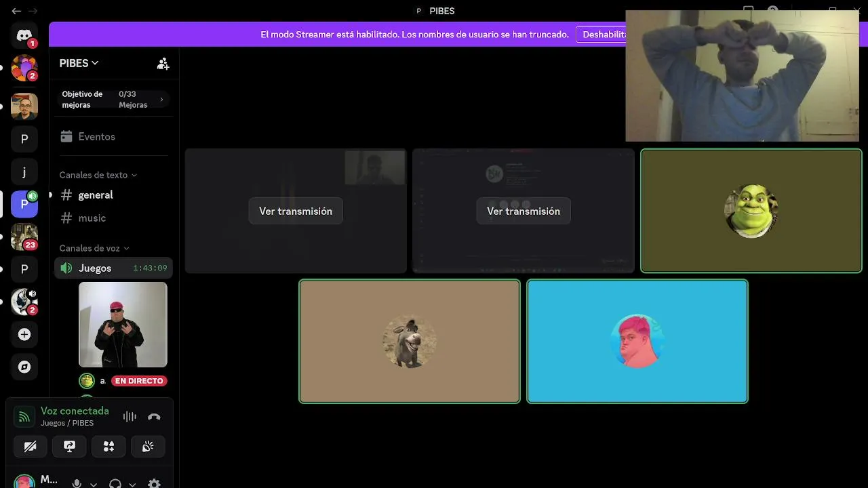
Task: Invite people to the PIBES server
Action: pyautogui.click(x=163, y=64)
